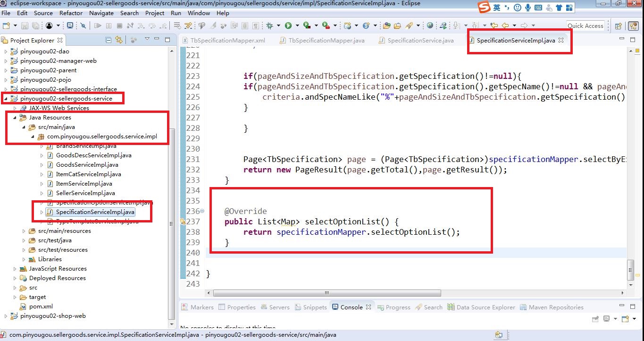644x341 pixels.
Task: Switch to TbSpecificationMapper.xml editor tab
Action: pos(223,40)
